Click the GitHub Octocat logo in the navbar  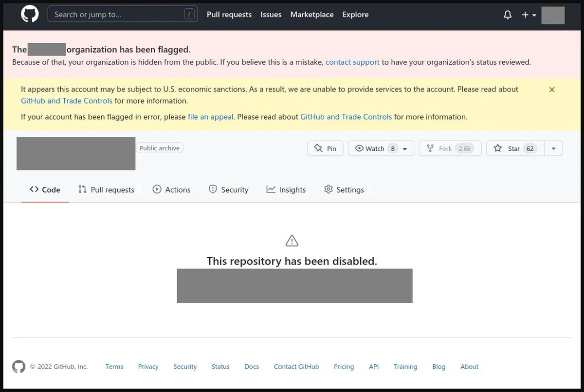(x=29, y=15)
